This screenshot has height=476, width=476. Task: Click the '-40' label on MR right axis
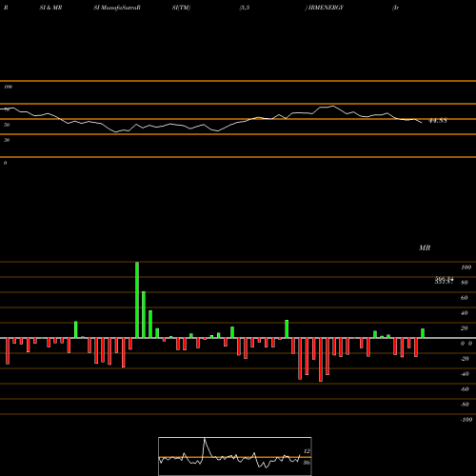[x=465, y=374]
